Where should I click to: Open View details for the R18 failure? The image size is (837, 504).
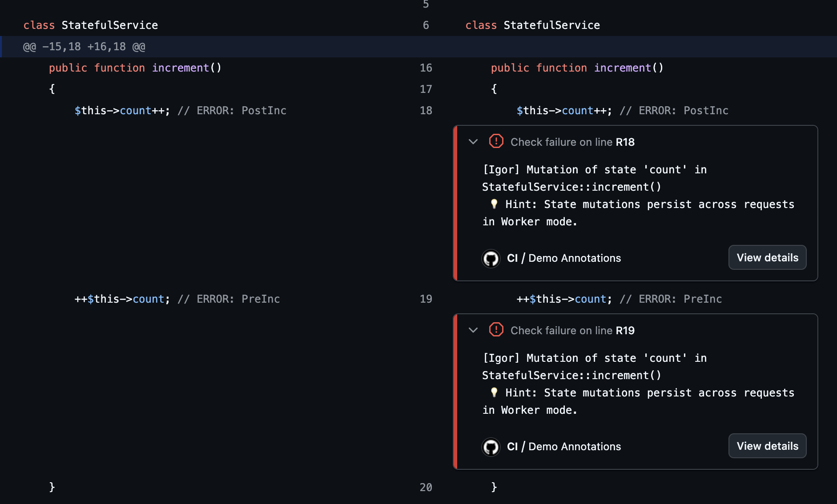[767, 257]
